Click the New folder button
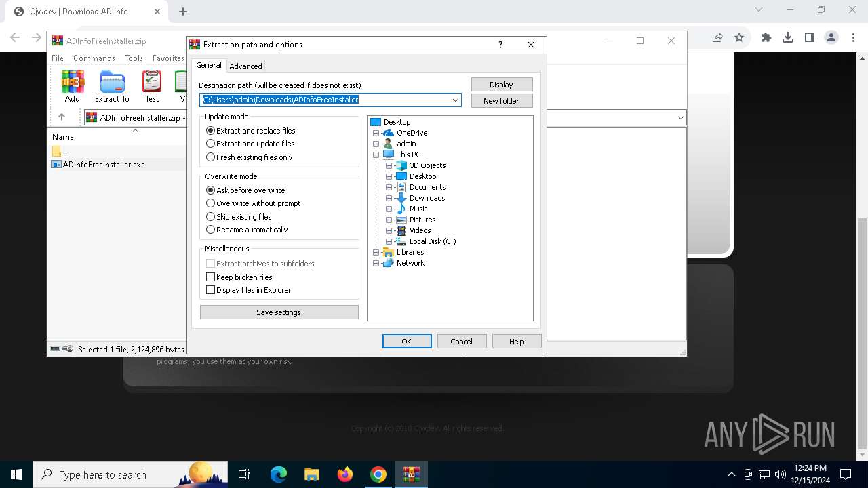The height and width of the screenshot is (488, 868). click(502, 101)
